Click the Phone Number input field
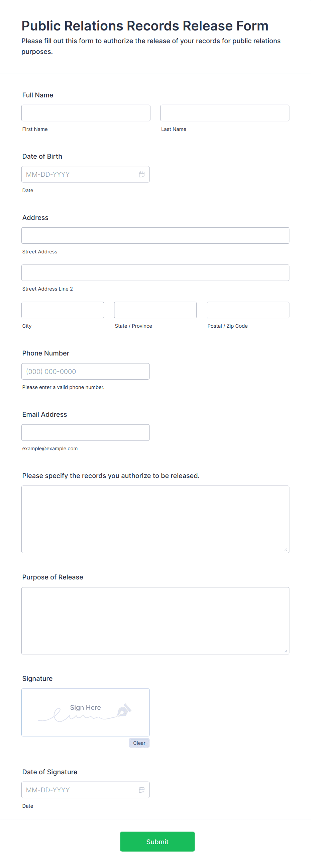Screen dimensions: 311x868 [x=86, y=371]
